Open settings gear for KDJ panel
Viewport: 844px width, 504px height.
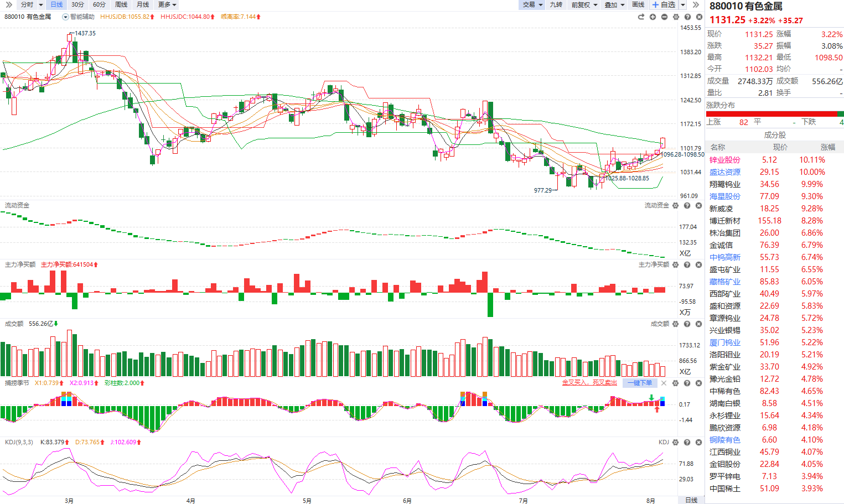675,443
